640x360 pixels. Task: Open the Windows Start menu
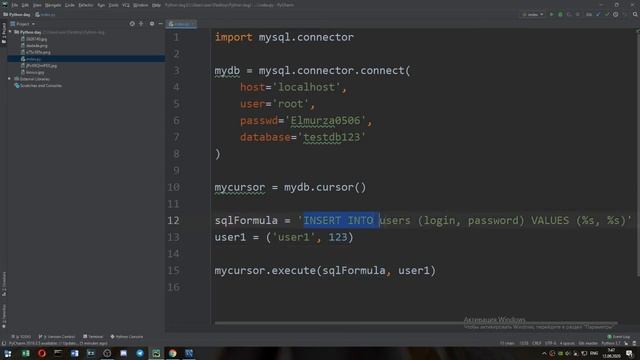coord(8,353)
